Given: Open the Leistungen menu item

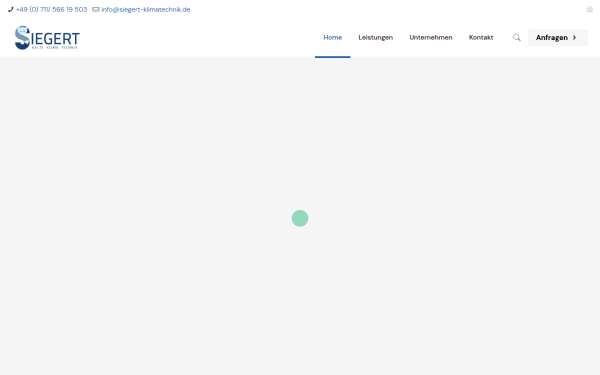Looking at the screenshot, I should tap(375, 38).
